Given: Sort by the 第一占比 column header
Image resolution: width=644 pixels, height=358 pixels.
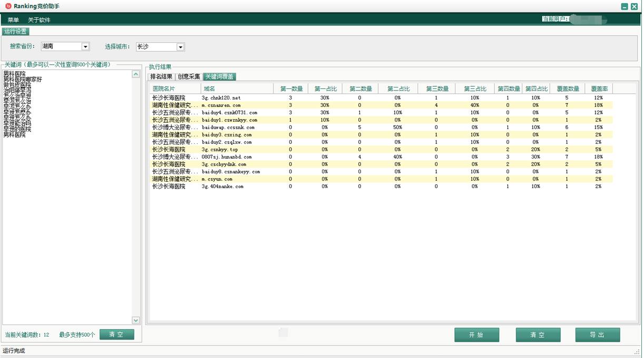Looking at the screenshot, I should 325,88.
